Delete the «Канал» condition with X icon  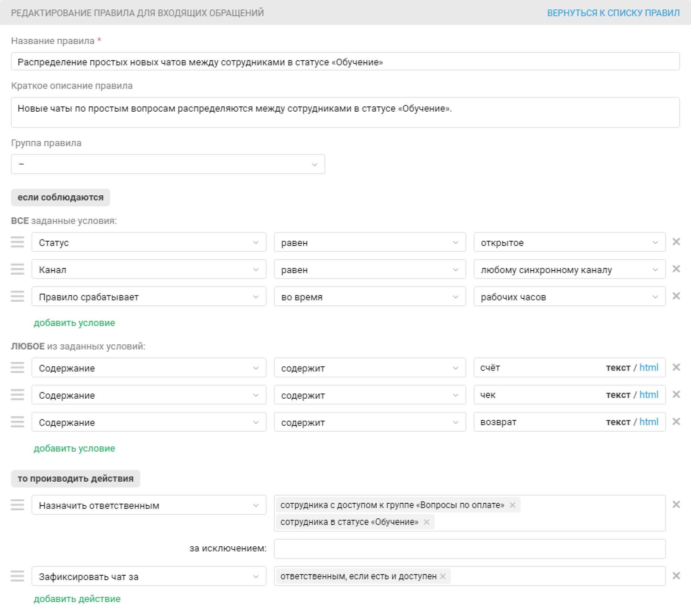point(676,269)
